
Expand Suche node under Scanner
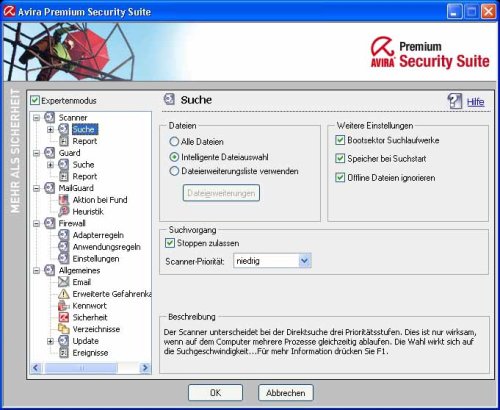50,129
